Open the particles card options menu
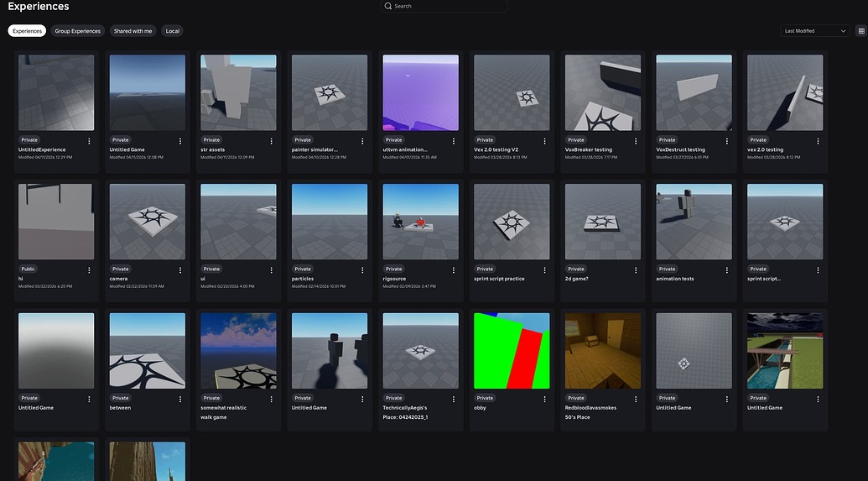Screen dimensions: 868x481 pos(362,270)
